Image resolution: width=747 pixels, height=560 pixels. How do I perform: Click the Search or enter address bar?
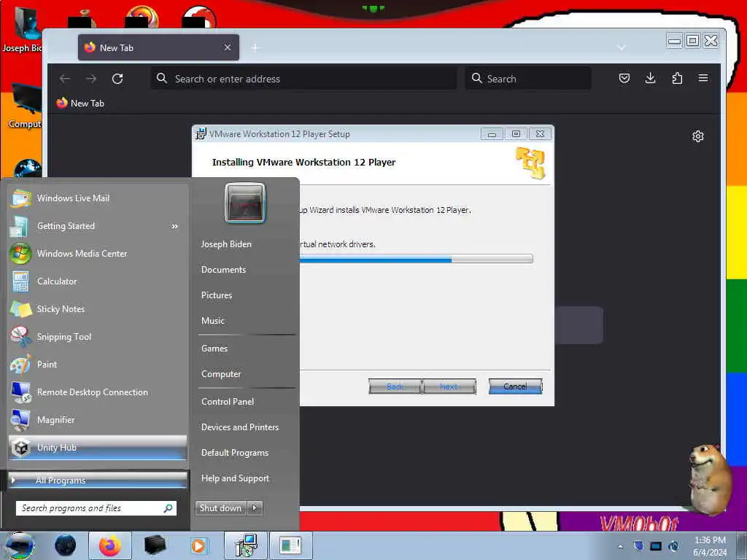[304, 79]
